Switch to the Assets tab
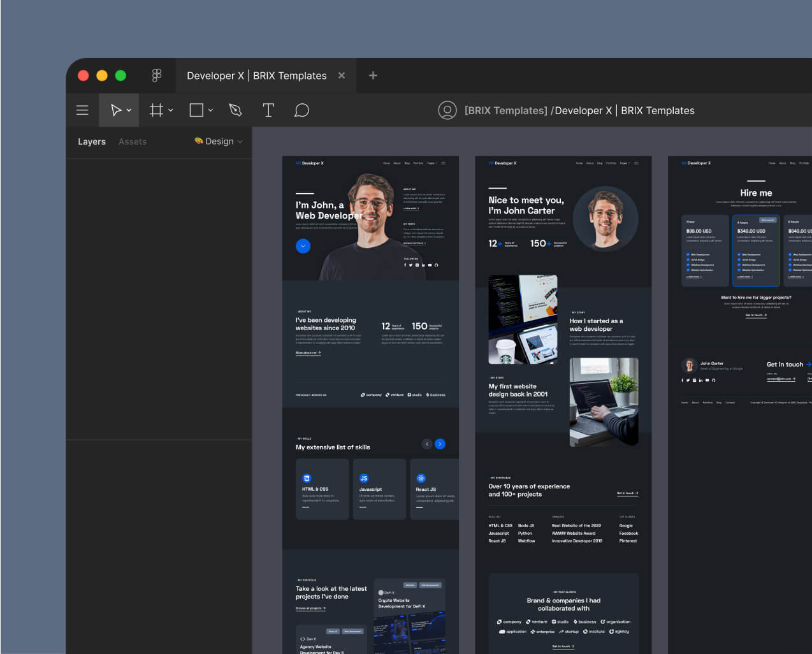Viewport: 812px width, 654px height. [133, 142]
